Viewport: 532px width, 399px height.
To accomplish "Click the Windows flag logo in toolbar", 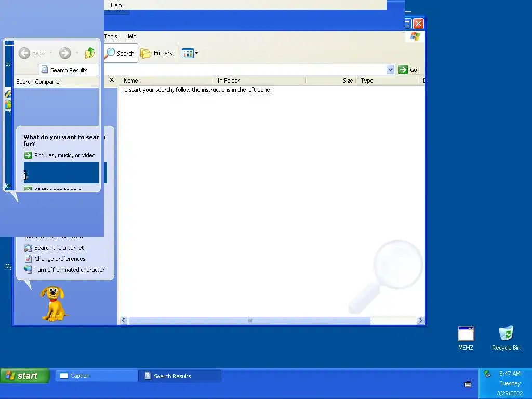I will pyautogui.click(x=415, y=36).
